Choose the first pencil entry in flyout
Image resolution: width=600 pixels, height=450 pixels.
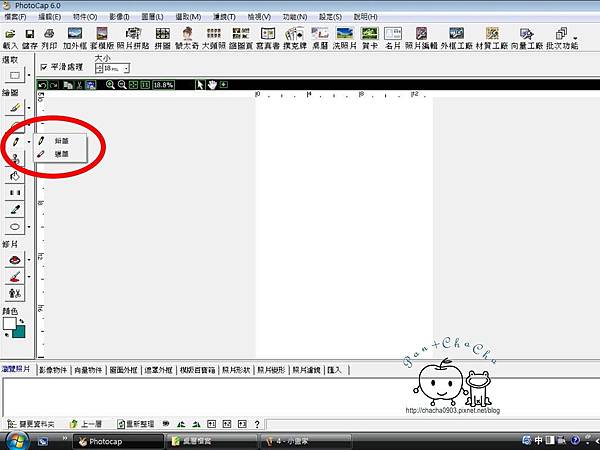(x=60, y=140)
